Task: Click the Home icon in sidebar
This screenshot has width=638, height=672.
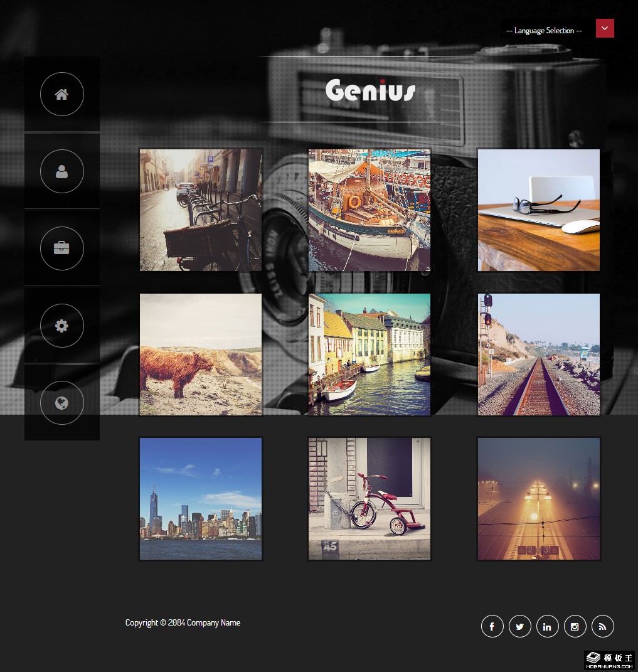Action: [61, 94]
